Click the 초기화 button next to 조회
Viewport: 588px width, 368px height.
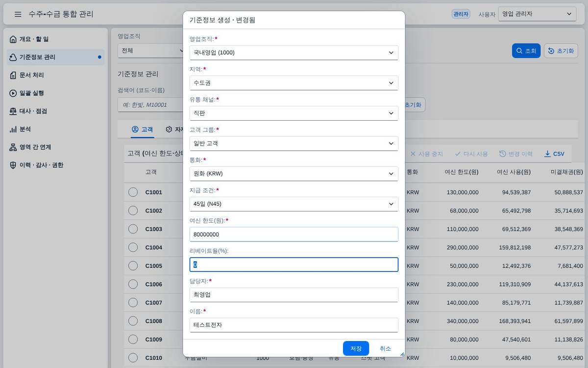pos(561,51)
